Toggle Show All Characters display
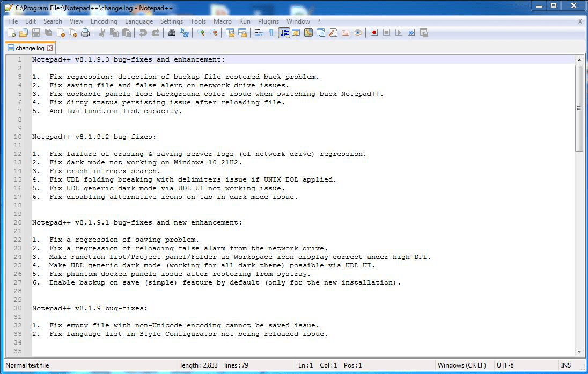 pyautogui.click(x=271, y=33)
